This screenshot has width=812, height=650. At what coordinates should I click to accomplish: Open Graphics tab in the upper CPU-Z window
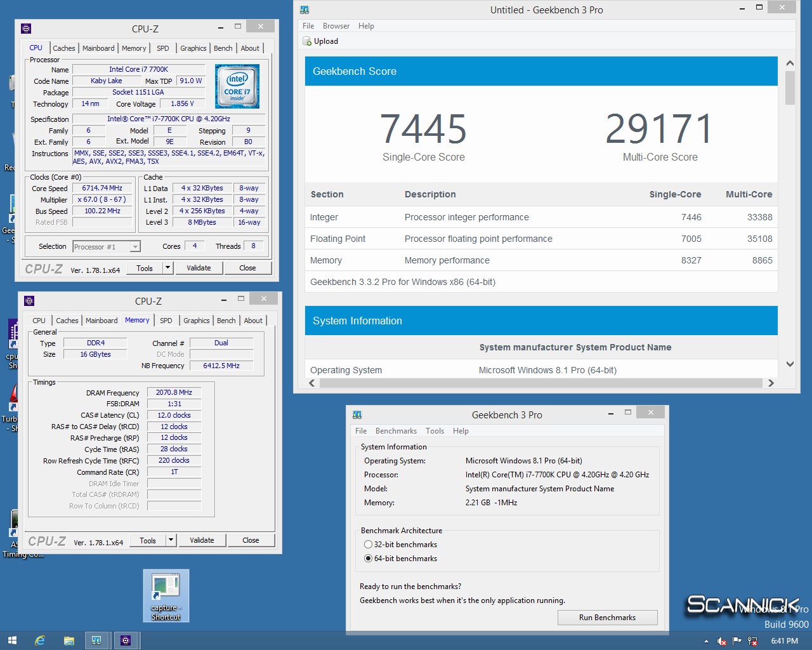[x=193, y=48]
